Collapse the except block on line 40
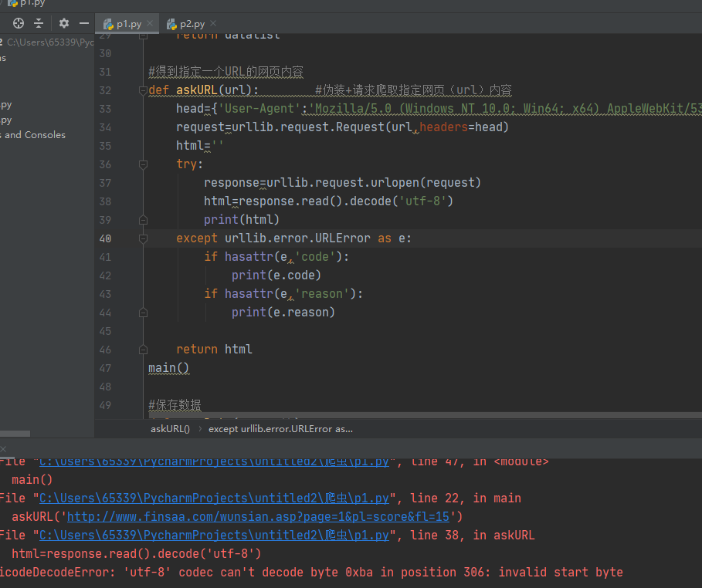The height and width of the screenshot is (588, 702). click(142, 238)
